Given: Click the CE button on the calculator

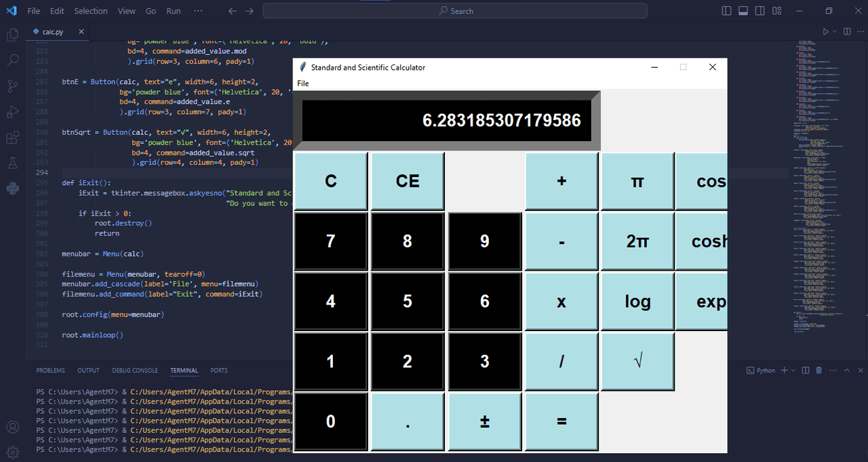Looking at the screenshot, I should coord(408,181).
